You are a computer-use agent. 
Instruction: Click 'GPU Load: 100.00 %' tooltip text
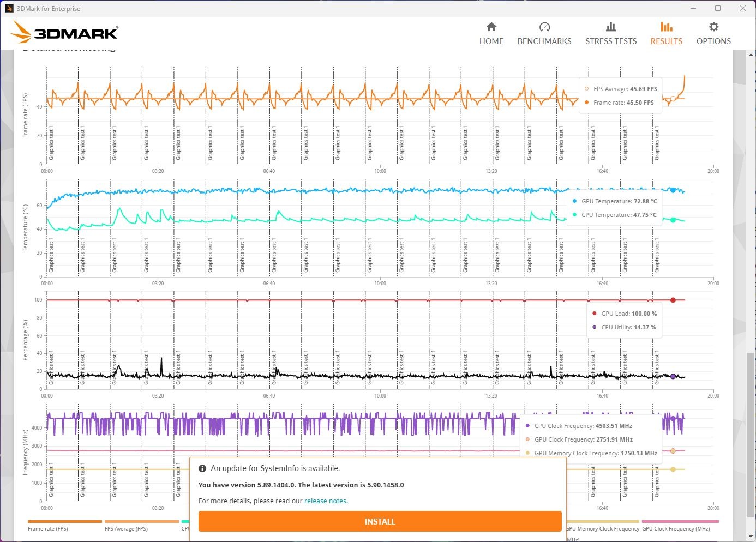629,314
